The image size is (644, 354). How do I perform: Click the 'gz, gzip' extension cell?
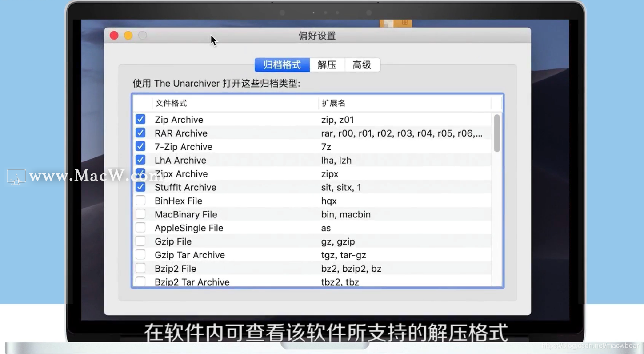click(x=338, y=241)
